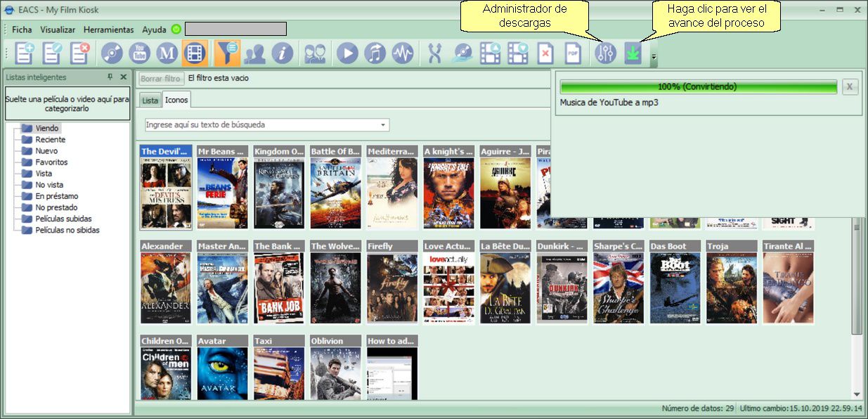Click the document with red X icon
868x419 pixels.
click(x=545, y=53)
